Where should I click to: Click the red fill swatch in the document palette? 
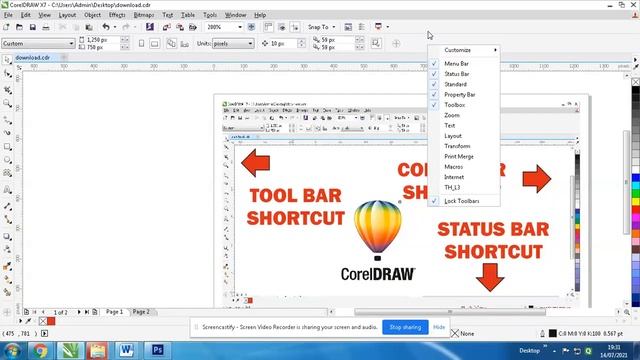click(x=51, y=321)
